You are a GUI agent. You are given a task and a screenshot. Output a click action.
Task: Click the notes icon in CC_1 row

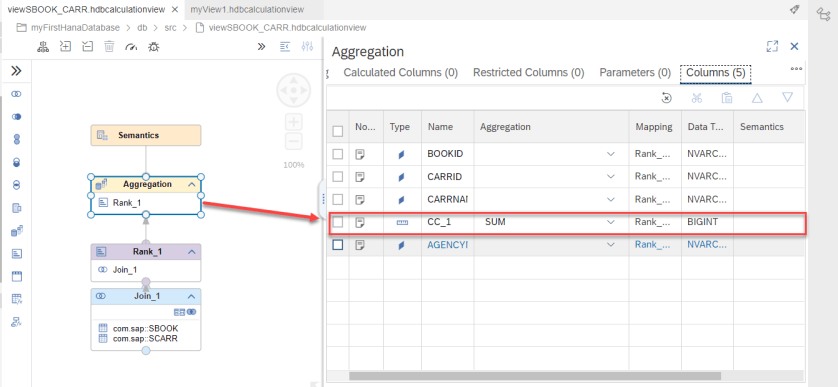pos(360,222)
